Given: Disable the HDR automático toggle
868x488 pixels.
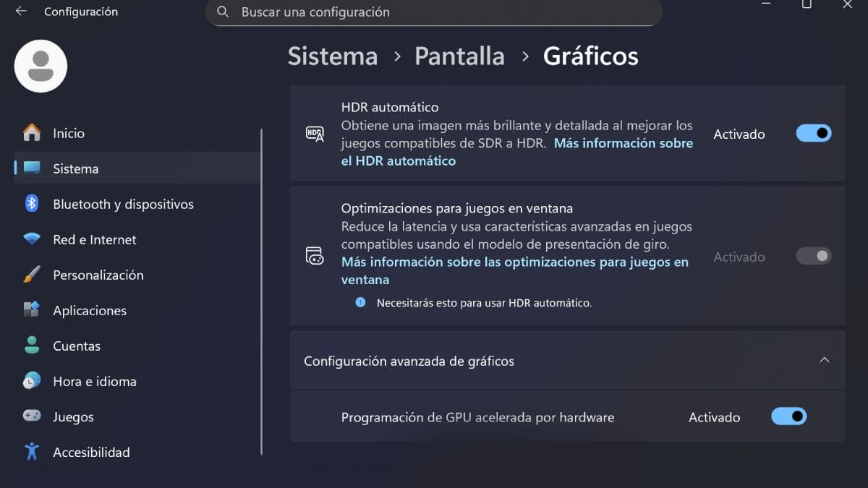Looking at the screenshot, I should click(813, 133).
